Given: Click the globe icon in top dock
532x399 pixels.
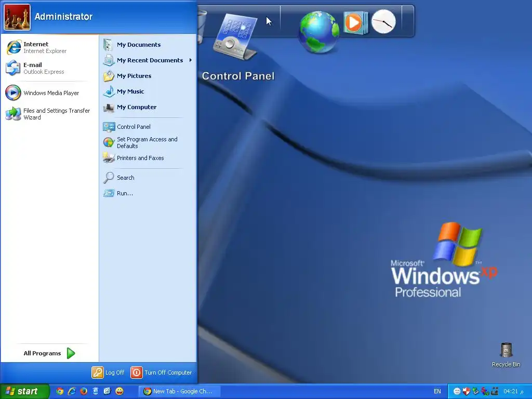Looking at the screenshot, I should pos(318,32).
